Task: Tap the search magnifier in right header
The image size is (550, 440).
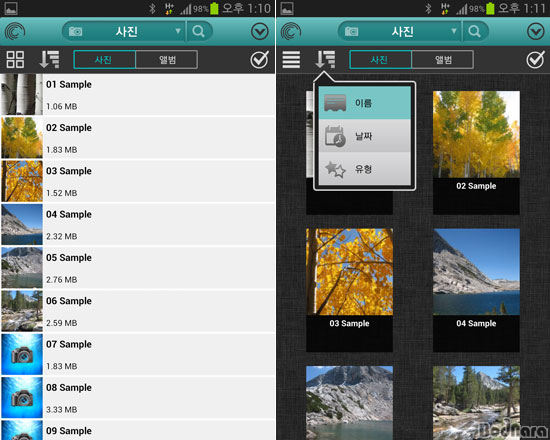Action: 475,32
